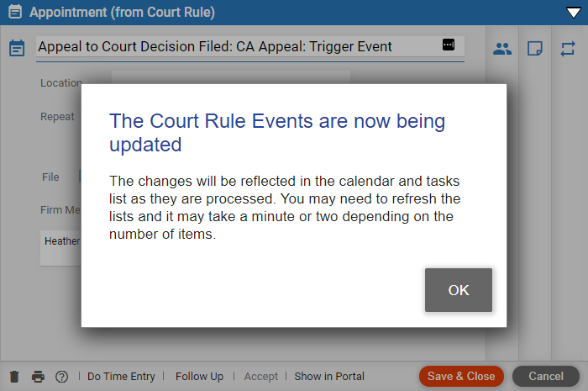Click OK in the update dialog
The height and width of the screenshot is (391, 588).
(459, 290)
